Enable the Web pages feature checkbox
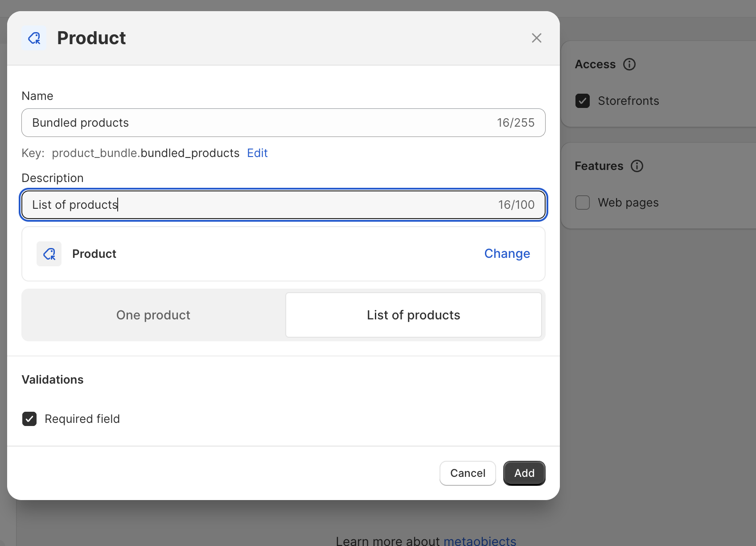This screenshot has width=756, height=546. [x=582, y=203]
